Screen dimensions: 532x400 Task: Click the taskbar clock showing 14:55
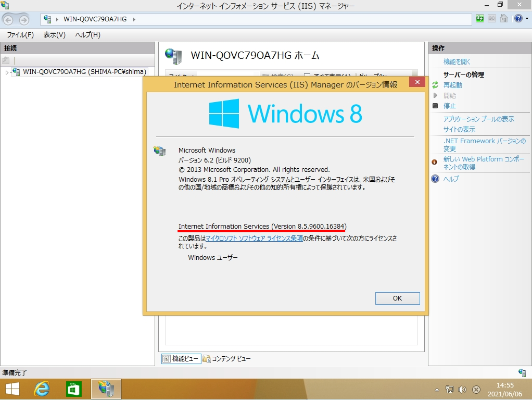(505, 390)
